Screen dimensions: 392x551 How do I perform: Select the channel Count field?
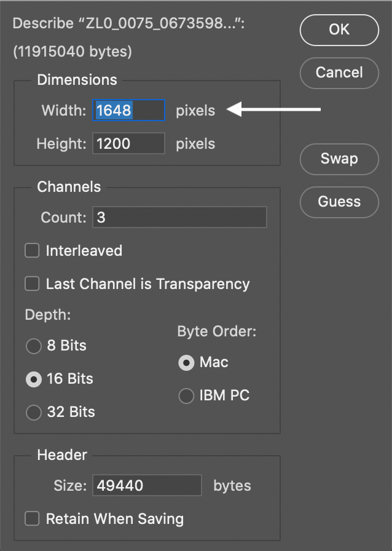pyautogui.click(x=179, y=218)
